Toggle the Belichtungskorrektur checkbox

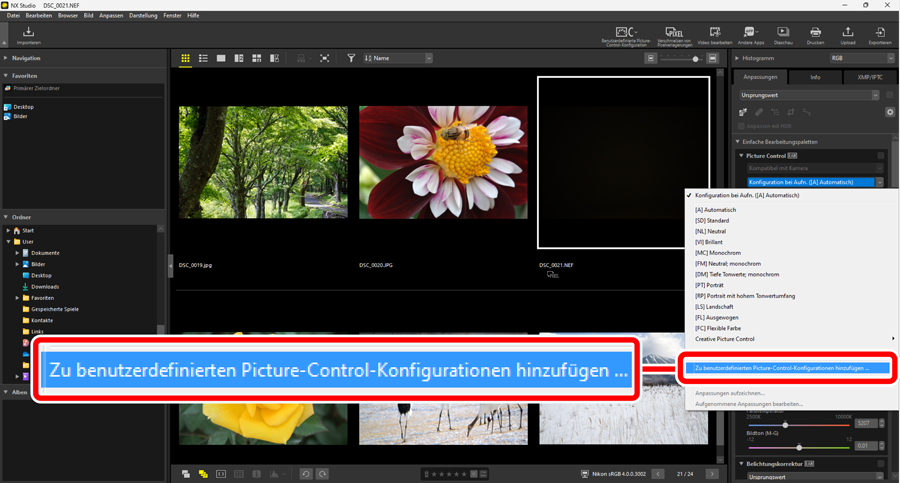[880, 464]
